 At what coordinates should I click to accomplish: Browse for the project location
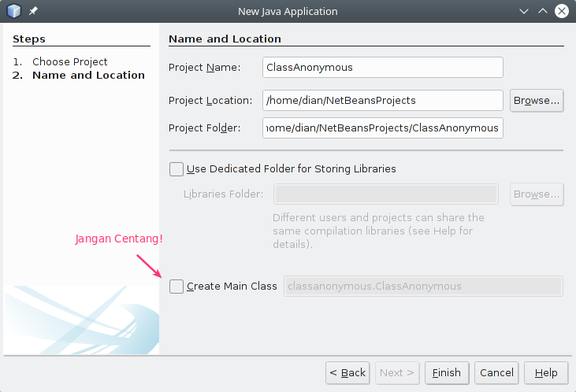click(537, 100)
